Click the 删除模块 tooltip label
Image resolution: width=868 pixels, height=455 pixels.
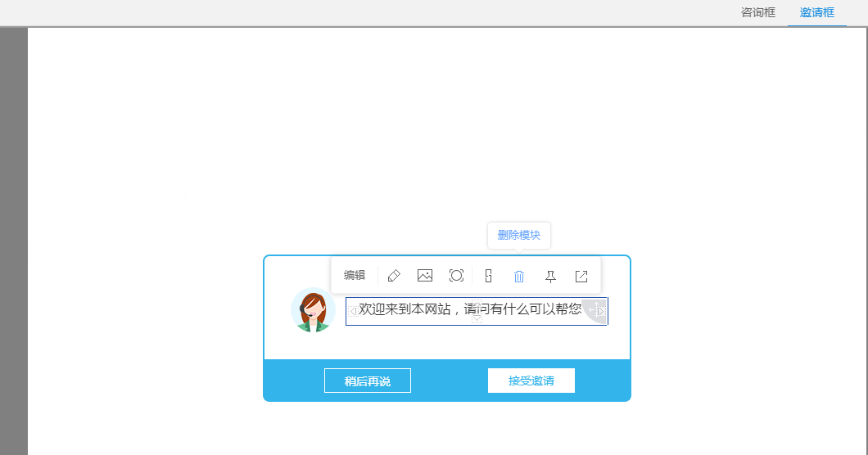tap(518, 235)
